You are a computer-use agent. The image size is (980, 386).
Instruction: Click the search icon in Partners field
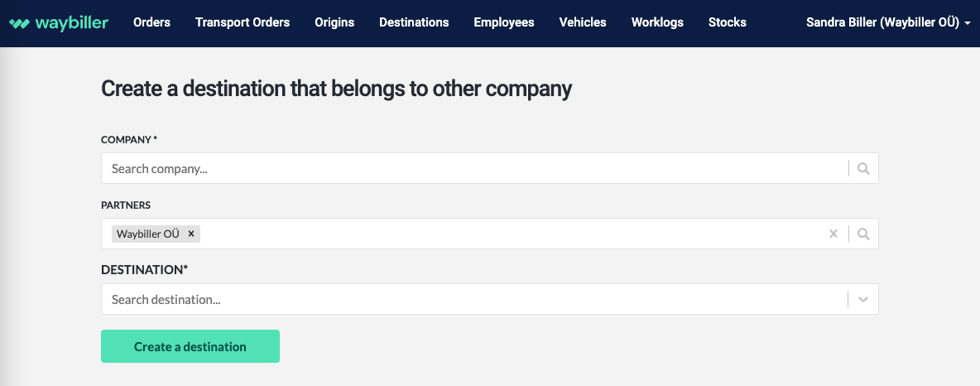point(863,234)
